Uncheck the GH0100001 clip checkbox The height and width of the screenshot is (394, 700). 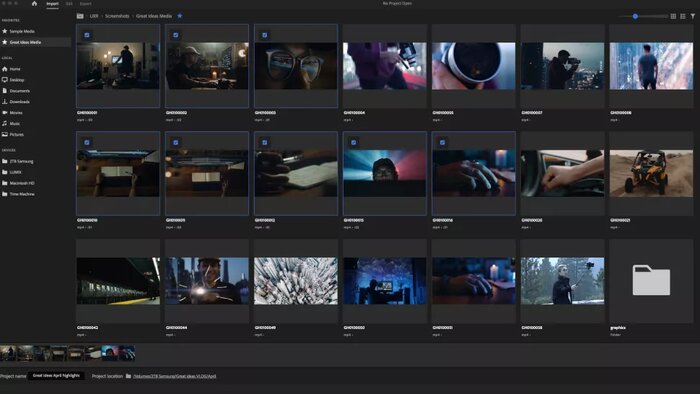(x=87, y=35)
